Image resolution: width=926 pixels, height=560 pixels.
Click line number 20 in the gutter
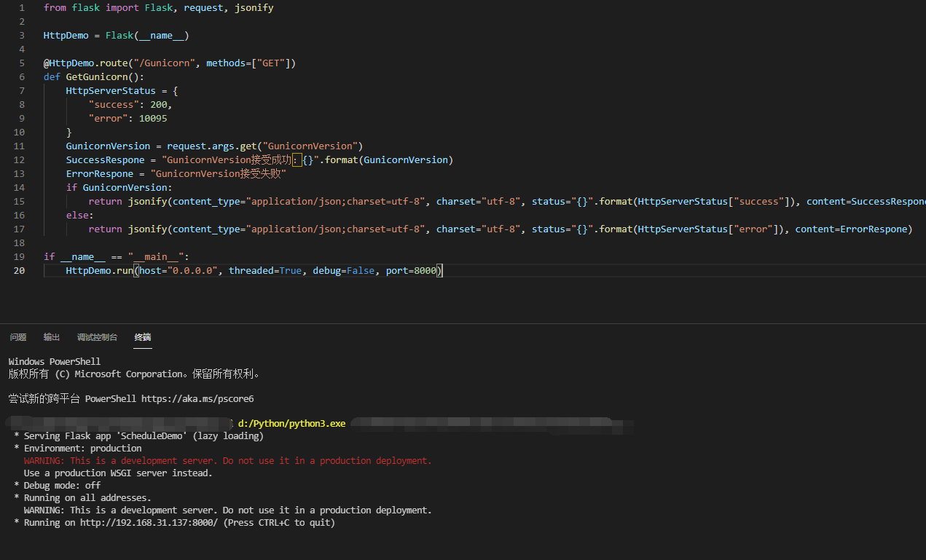tap(19, 270)
